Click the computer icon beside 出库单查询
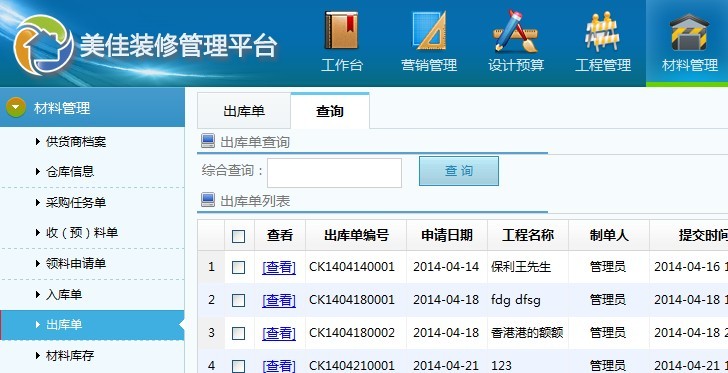Viewport: 728px width, 373px height. coord(208,141)
